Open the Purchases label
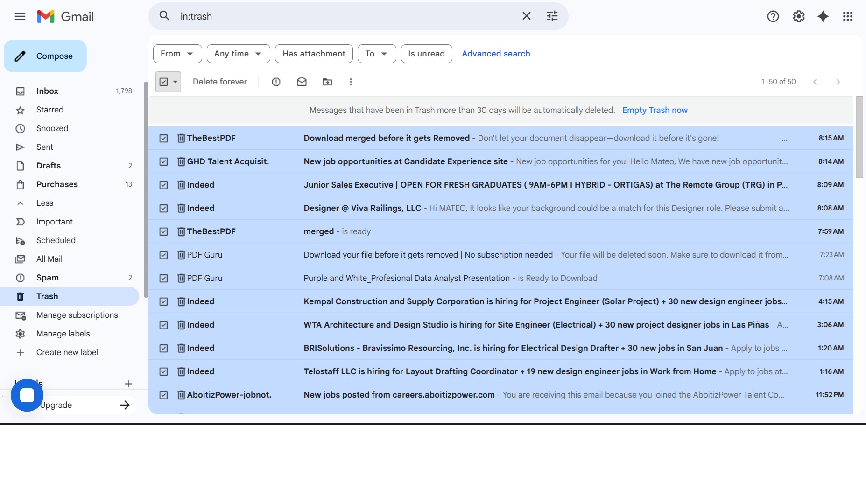This screenshot has height=504, width=866. coord(70,184)
